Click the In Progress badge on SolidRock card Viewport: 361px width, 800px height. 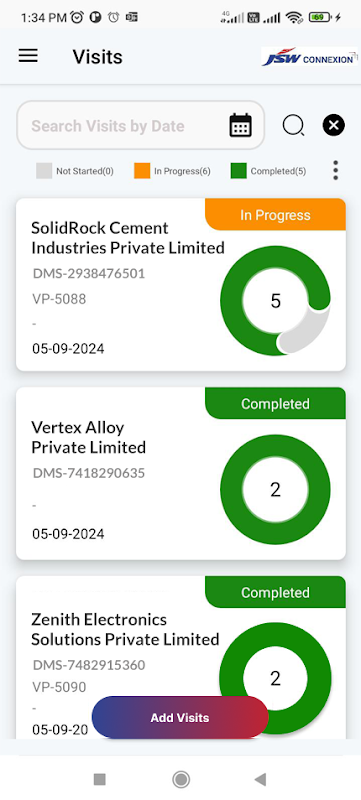point(275,215)
